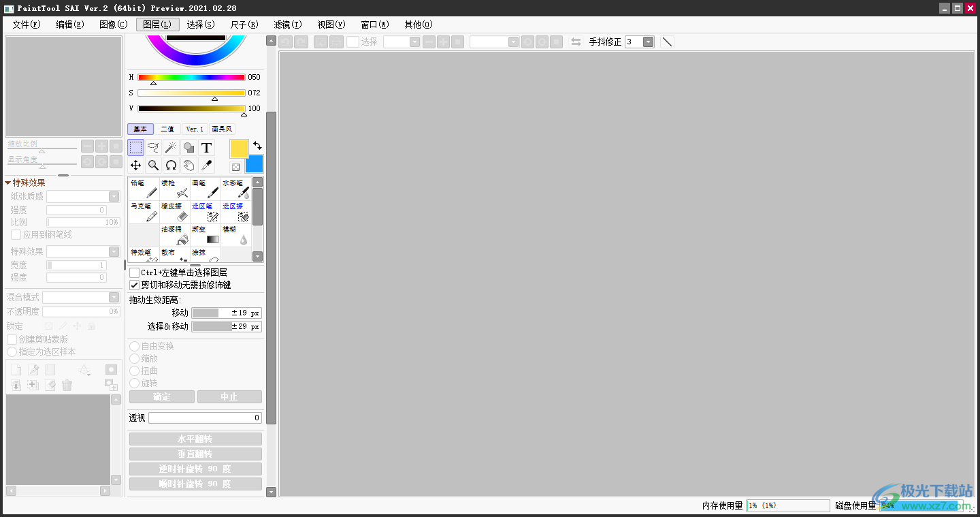
Task: Click the undo arrow in top toolbar
Action: click(286, 42)
